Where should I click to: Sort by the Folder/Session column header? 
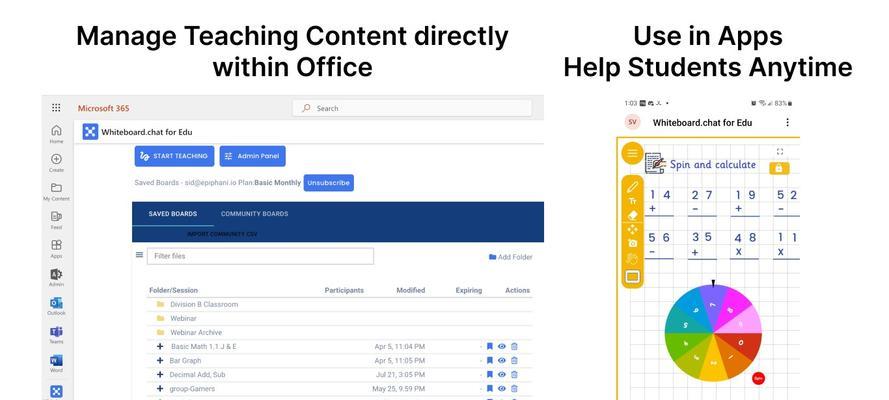pos(173,290)
